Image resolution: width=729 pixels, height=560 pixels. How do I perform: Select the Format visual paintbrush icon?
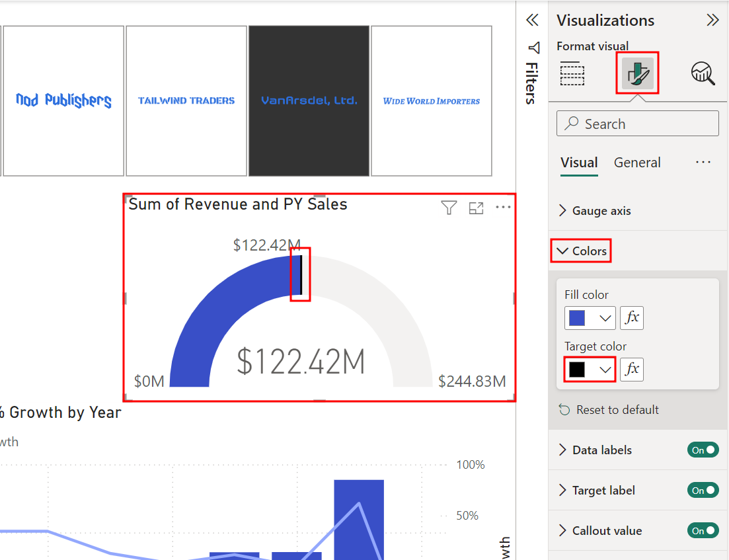637,73
